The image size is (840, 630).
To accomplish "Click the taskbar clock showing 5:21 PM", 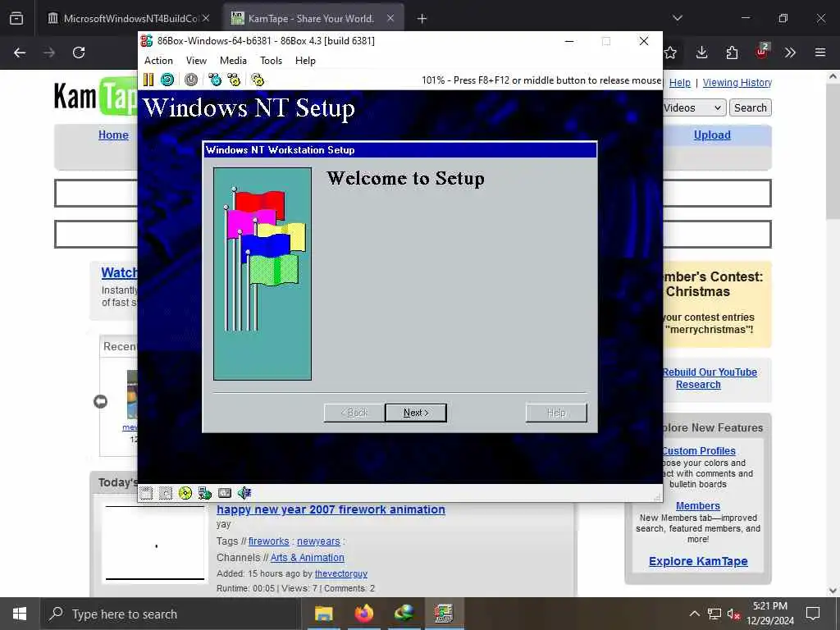I will click(x=769, y=614).
